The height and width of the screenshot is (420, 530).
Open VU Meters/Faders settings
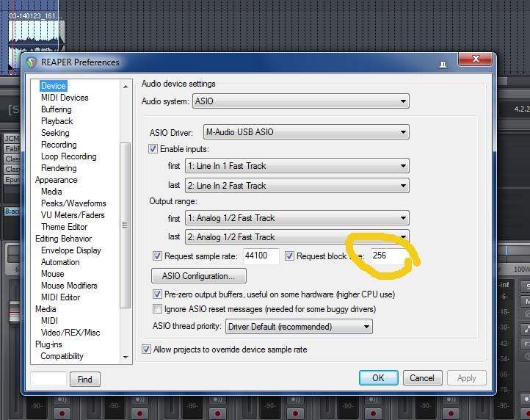click(x=73, y=215)
